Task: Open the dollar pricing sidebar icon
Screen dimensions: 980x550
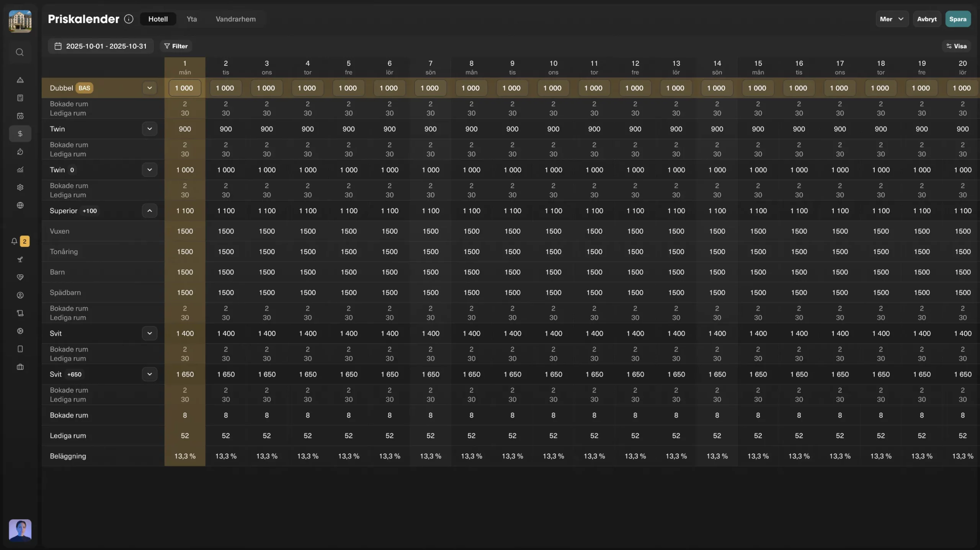Action: tap(20, 133)
